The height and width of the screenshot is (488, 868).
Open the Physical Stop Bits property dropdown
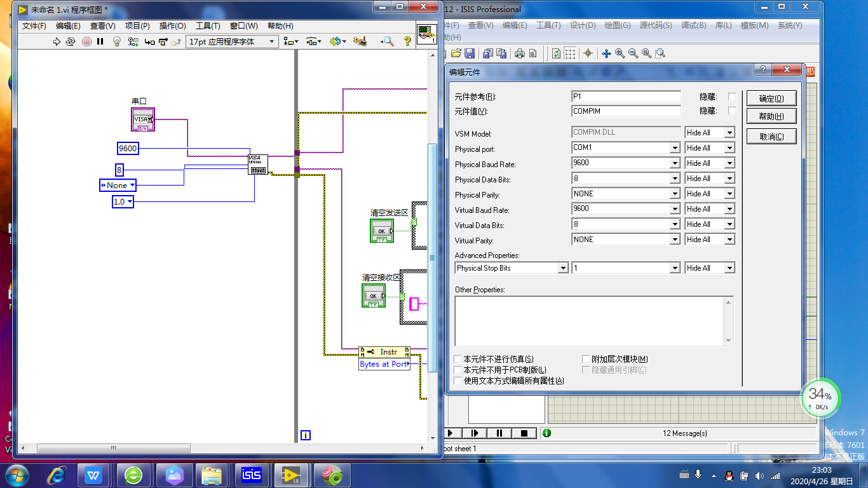click(x=562, y=268)
